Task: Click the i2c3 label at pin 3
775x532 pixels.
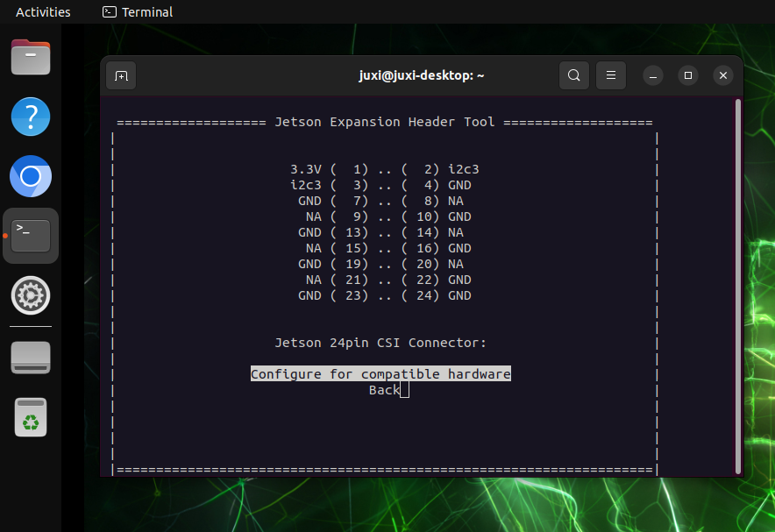Action: (305, 185)
